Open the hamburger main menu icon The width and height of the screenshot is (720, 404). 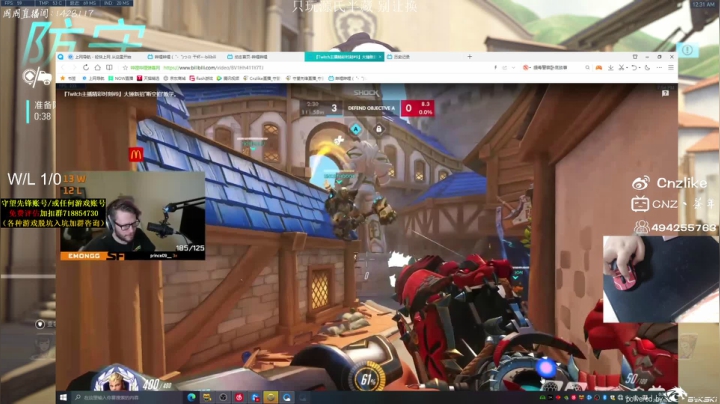(x=671, y=67)
